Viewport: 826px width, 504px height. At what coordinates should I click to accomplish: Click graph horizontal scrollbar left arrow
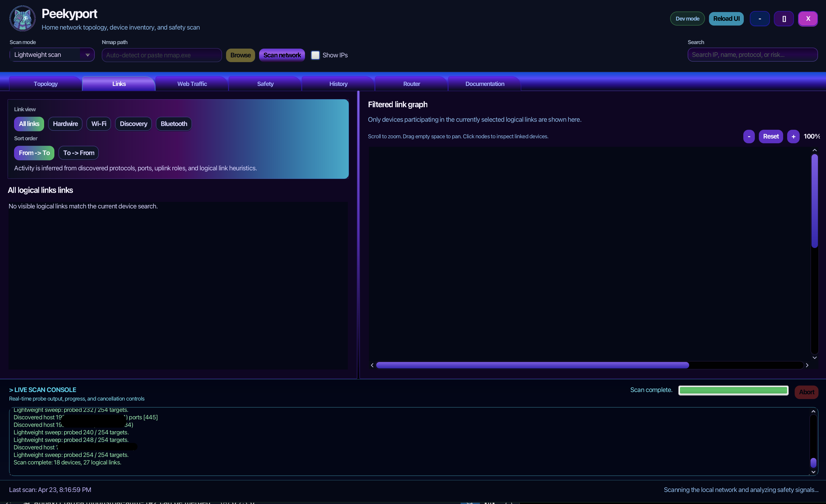point(372,365)
